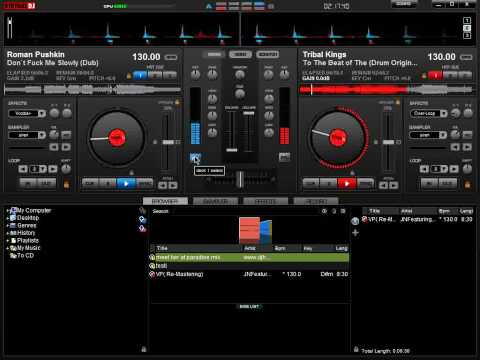480x360 pixels.
Task: Toggle the button beside left deck 130.00 BPM
Action: [171, 57]
